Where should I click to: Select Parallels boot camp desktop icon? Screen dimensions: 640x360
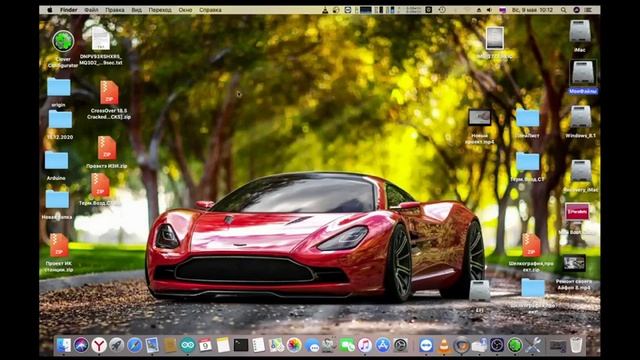tap(577, 212)
